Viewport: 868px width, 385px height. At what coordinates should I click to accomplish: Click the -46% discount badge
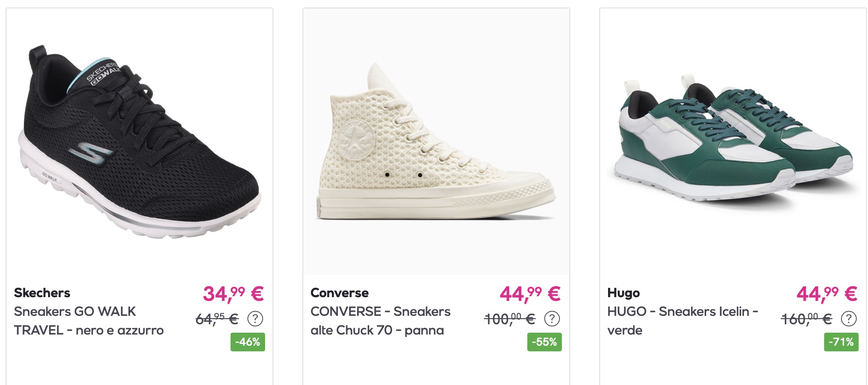[248, 342]
